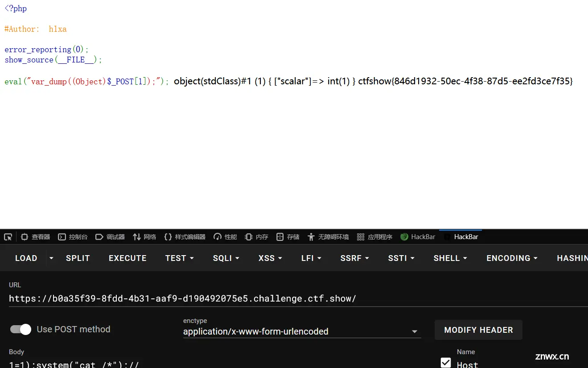588x368 pixels.
Task: Uncheck the Host header checkbox
Action: [446, 362]
